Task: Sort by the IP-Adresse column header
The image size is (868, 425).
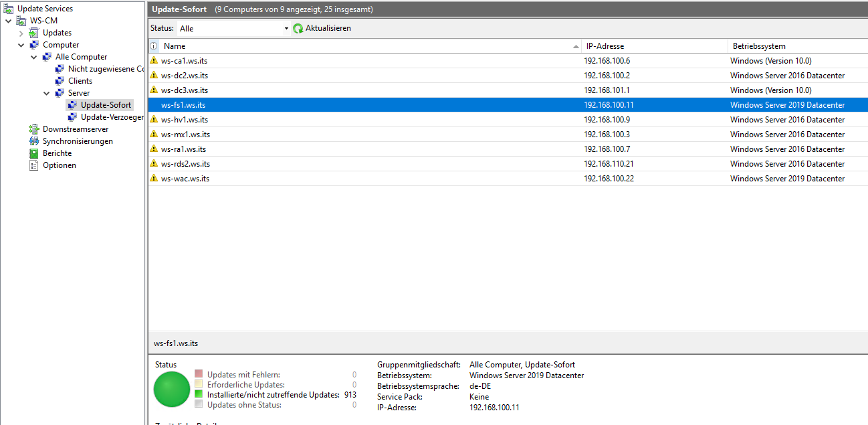Action: 655,46
